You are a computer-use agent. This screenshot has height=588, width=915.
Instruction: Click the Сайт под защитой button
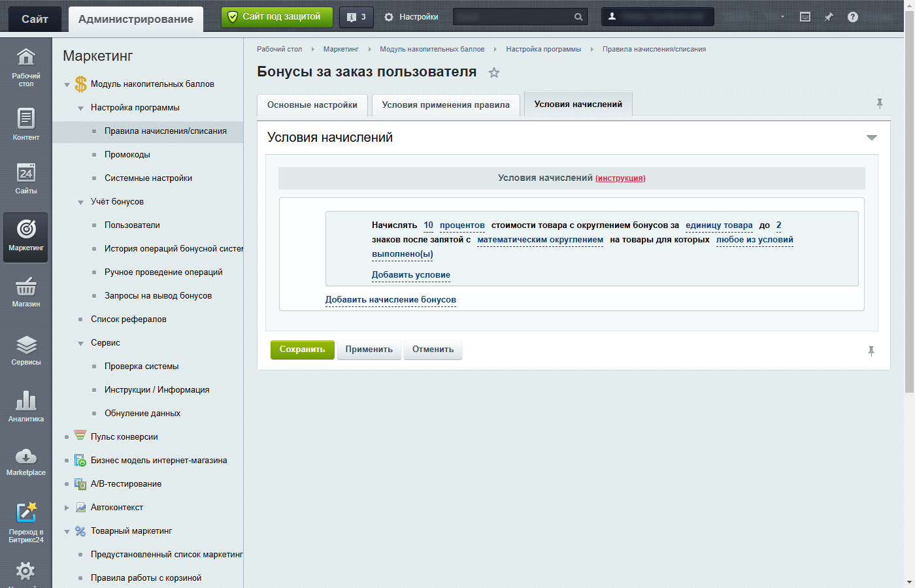(x=277, y=17)
